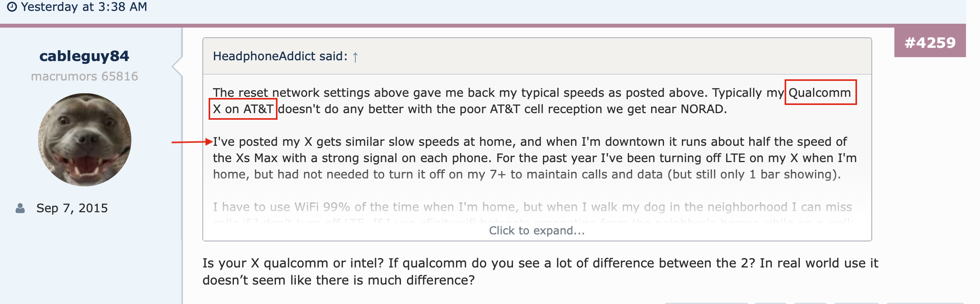The image size is (980, 304).
Task: Select the 'macrumors 65816' user title
Action: pyautogui.click(x=84, y=76)
